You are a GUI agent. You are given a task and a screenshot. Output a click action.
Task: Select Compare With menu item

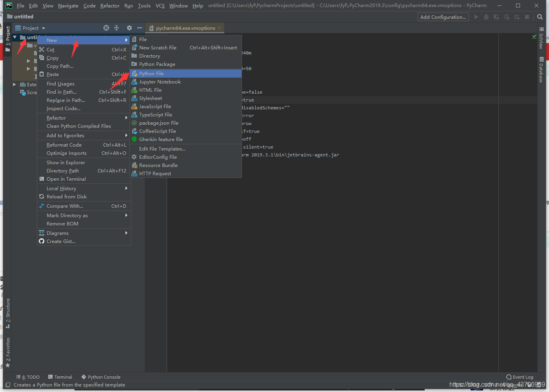point(83,206)
